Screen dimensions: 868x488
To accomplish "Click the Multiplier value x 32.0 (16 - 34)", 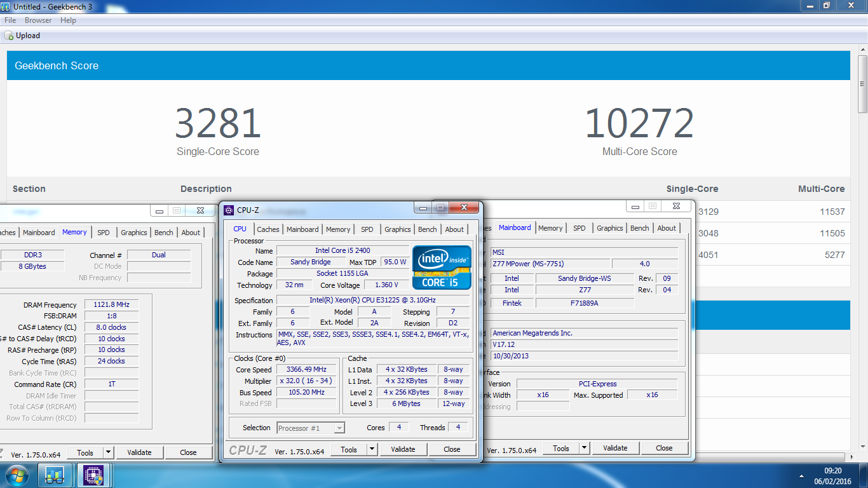I will point(307,381).
